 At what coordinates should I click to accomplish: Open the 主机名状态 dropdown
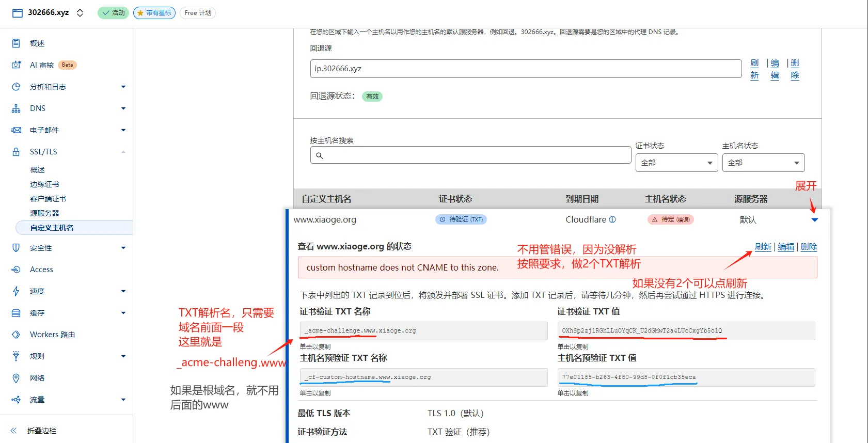coord(763,163)
